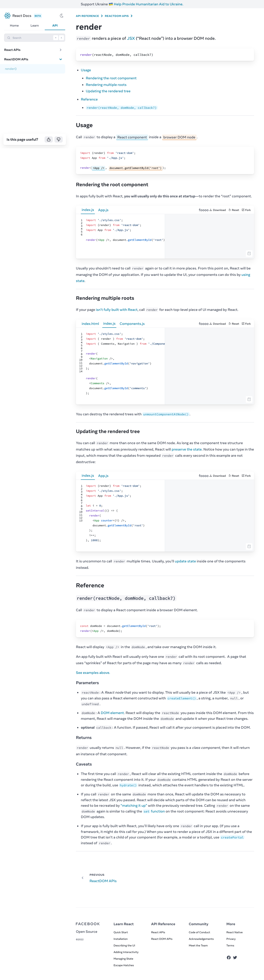Open the Facebook social icon in footer
This screenshot has width=264, height=980.
pos(229,957)
